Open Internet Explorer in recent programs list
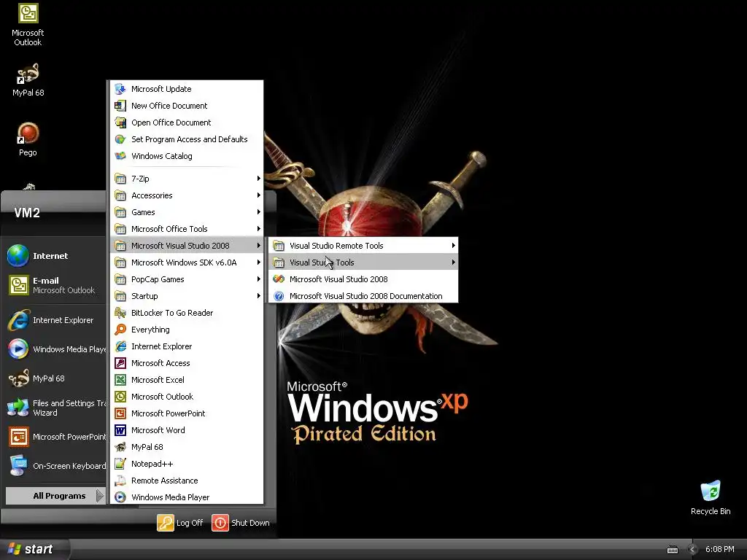 tap(53, 320)
